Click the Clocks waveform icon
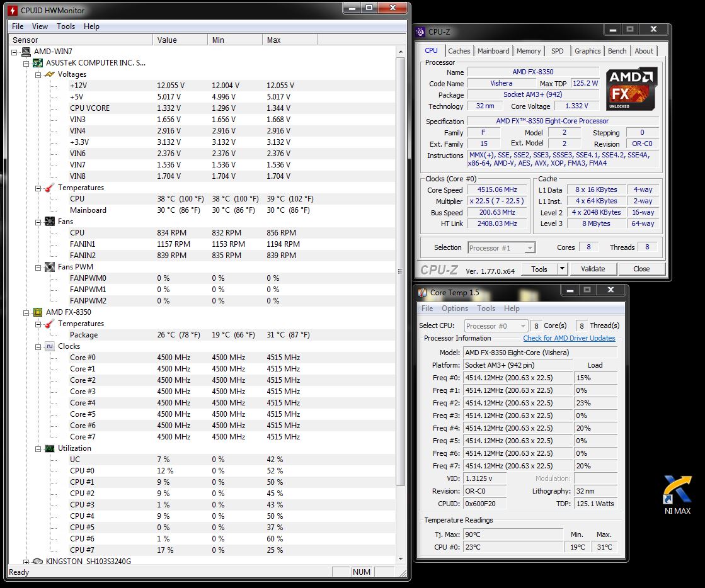The width and height of the screenshot is (705, 588). coord(50,346)
